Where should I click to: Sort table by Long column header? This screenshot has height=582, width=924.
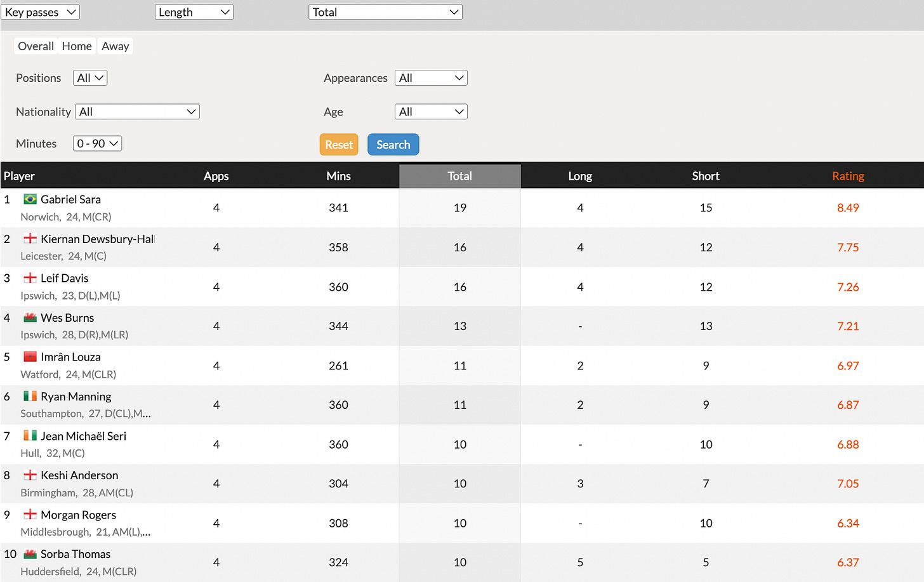pyautogui.click(x=580, y=176)
